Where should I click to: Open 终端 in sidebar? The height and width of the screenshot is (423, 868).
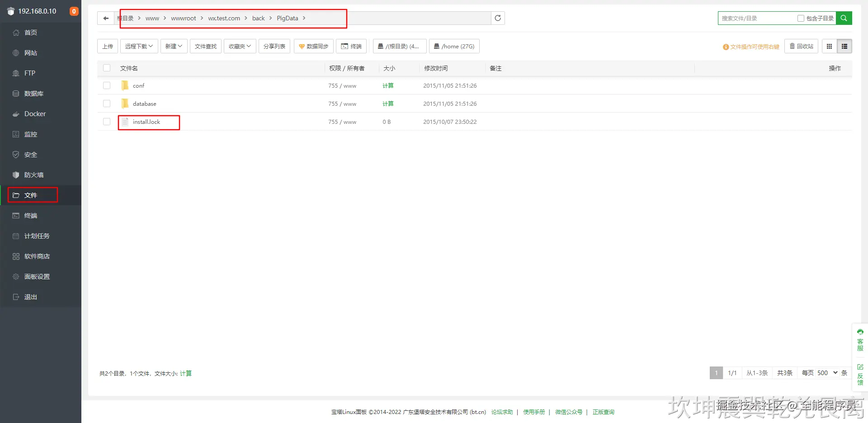coord(41,216)
